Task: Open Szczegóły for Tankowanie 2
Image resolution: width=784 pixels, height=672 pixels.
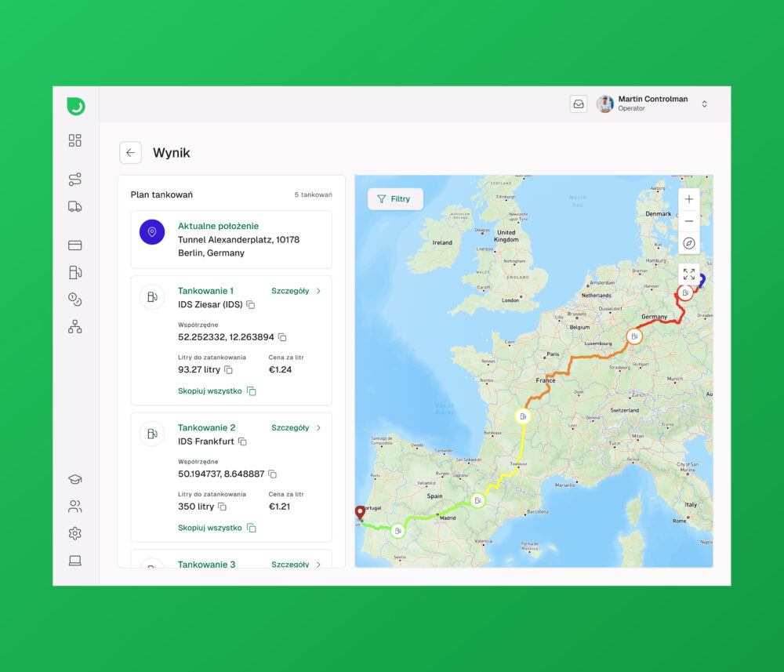Action: click(296, 428)
